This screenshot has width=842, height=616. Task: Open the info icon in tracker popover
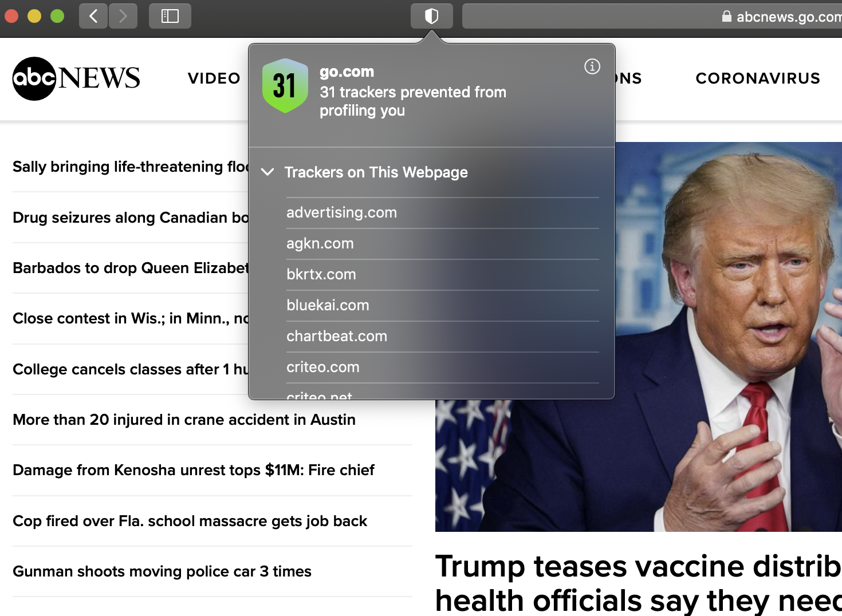592,66
